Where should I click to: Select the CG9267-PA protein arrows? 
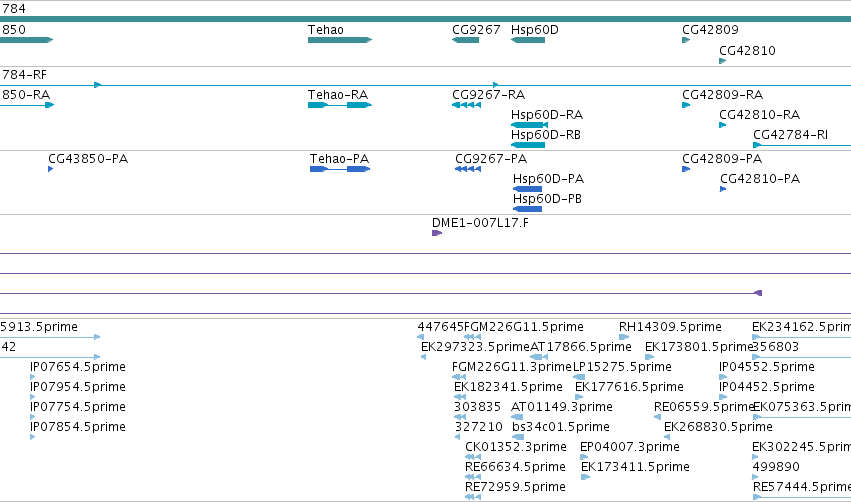coord(468,169)
